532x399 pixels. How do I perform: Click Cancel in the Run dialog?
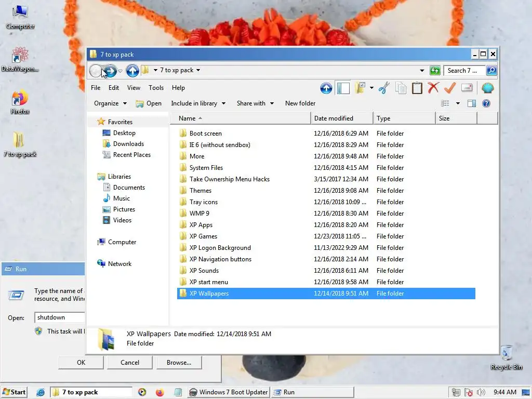click(130, 362)
